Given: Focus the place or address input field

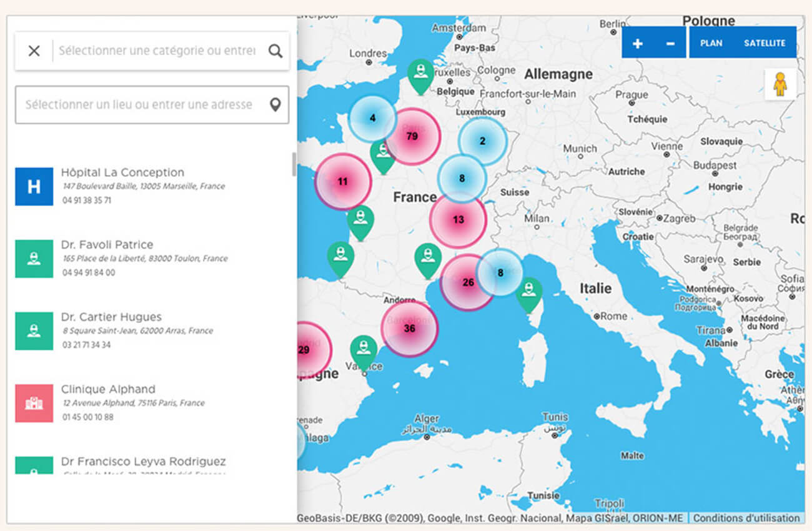Looking at the screenshot, I should click(152, 105).
